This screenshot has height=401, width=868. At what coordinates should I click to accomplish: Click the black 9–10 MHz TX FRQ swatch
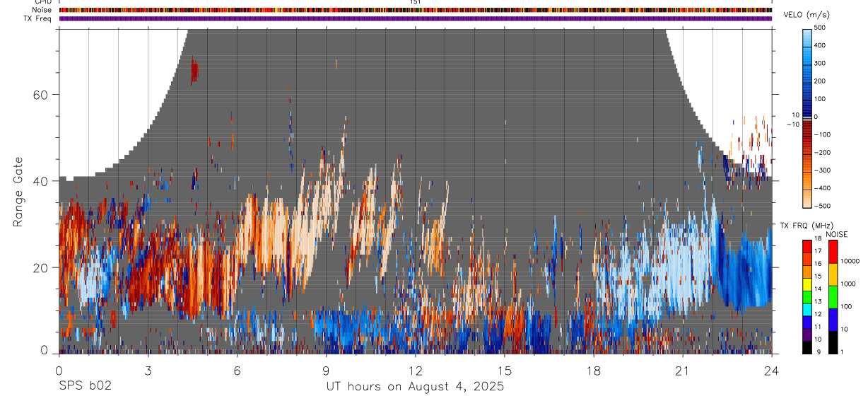[x=807, y=347]
